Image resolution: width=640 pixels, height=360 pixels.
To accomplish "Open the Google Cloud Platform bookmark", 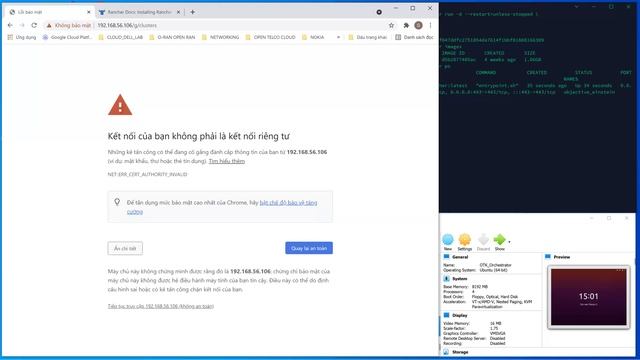I will (x=67, y=37).
